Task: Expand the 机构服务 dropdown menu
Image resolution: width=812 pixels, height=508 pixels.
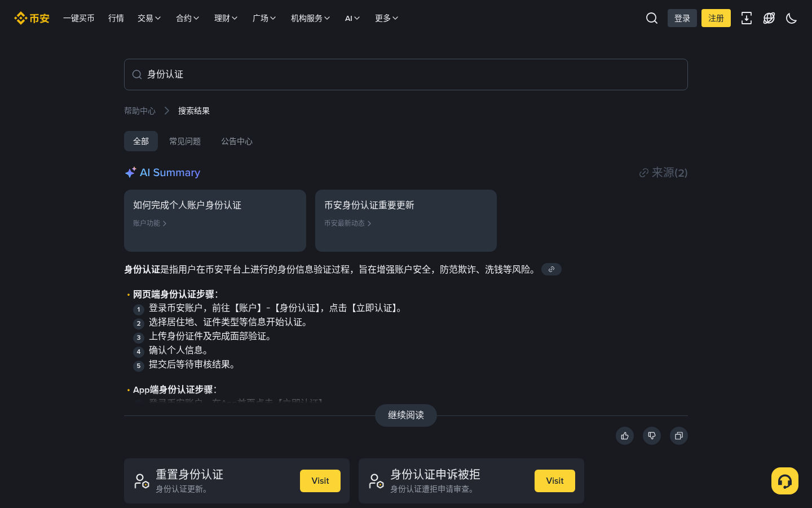Action: pyautogui.click(x=310, y=18)
